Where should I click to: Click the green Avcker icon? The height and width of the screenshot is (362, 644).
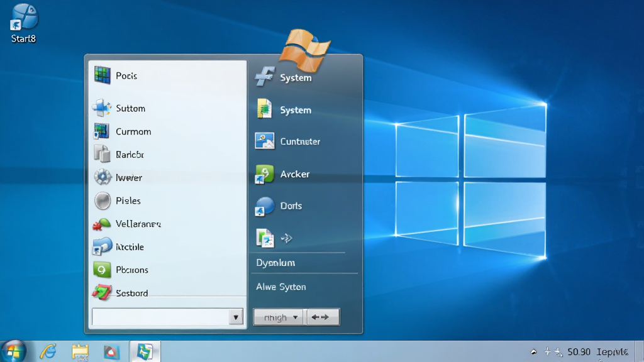tap(264, 174)
